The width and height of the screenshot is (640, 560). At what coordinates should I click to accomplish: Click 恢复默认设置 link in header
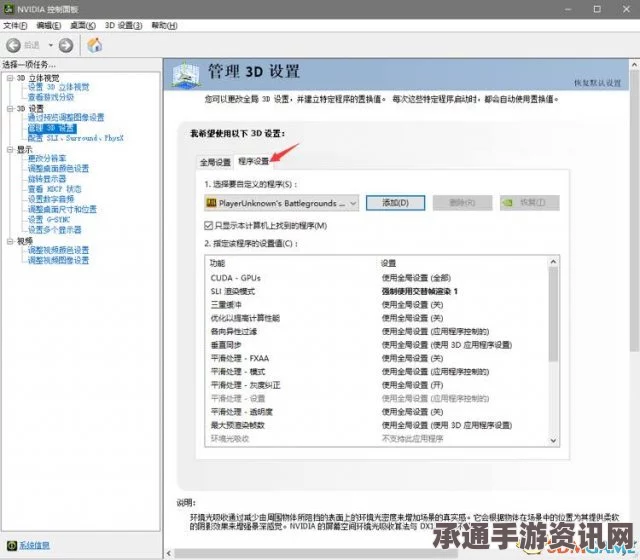coord(598,83)
